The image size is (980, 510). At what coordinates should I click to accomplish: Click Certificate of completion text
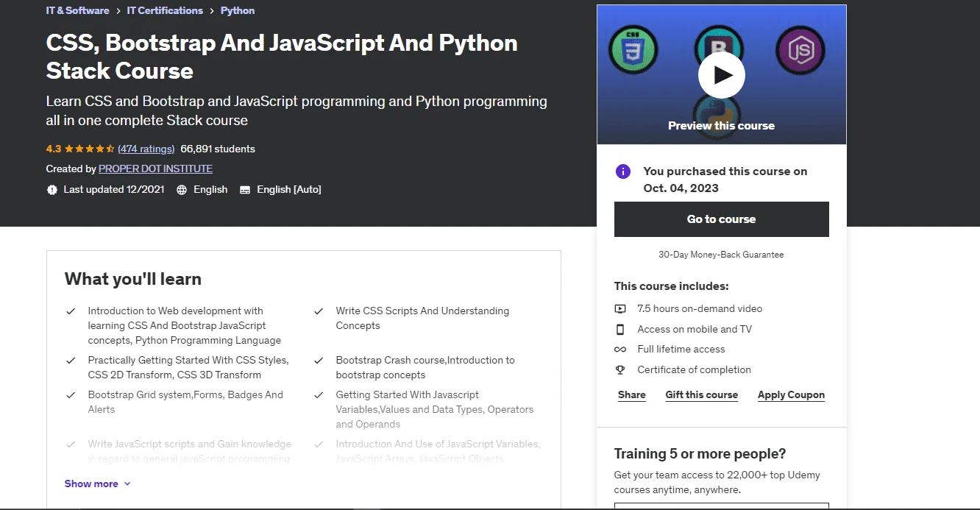pos(694,369)
